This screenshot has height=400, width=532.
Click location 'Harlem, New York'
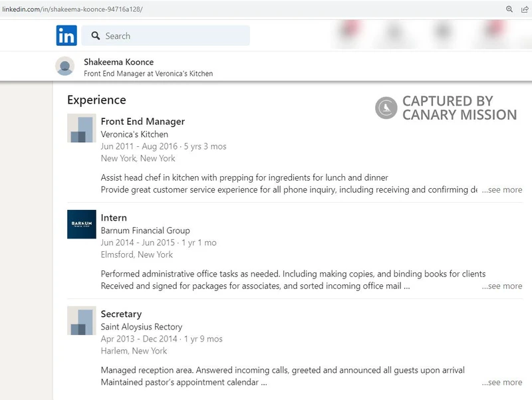[x=134, y=351]
